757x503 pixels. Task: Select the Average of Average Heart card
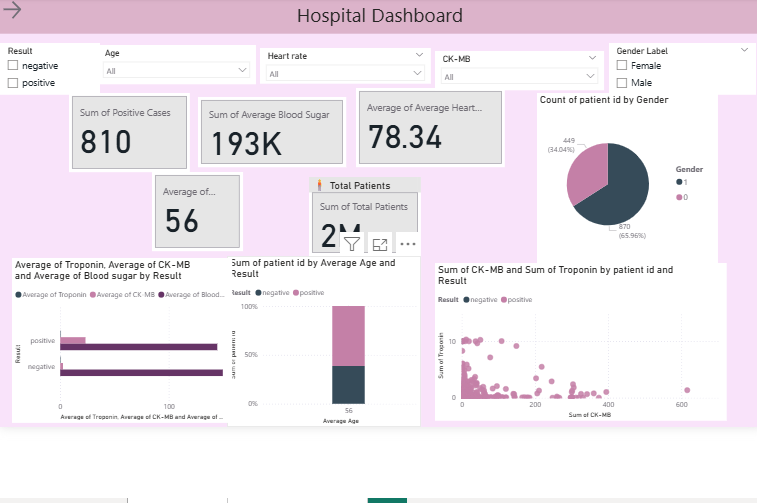tap(430, 128)
